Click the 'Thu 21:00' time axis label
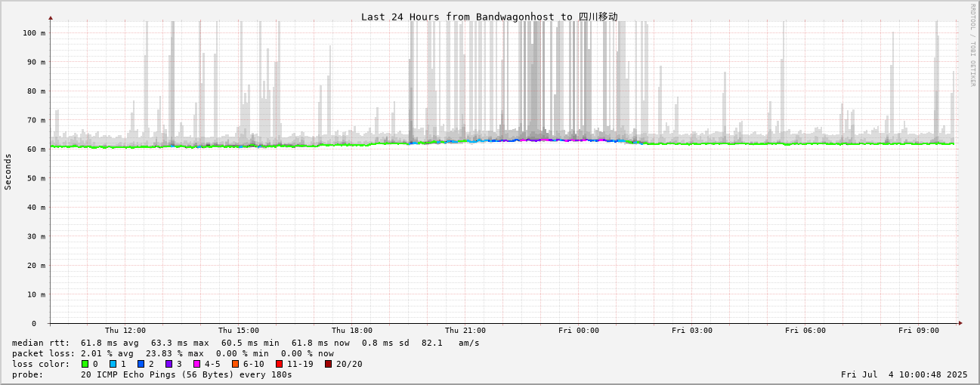The height and width of the screenshot is (385, 980). (465, 331)
